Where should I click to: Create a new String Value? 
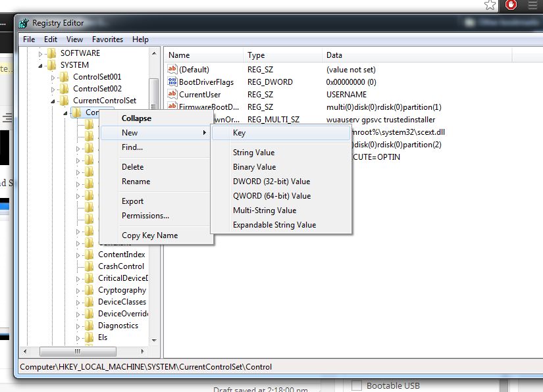pyautogui.click(x=281, y=153)
